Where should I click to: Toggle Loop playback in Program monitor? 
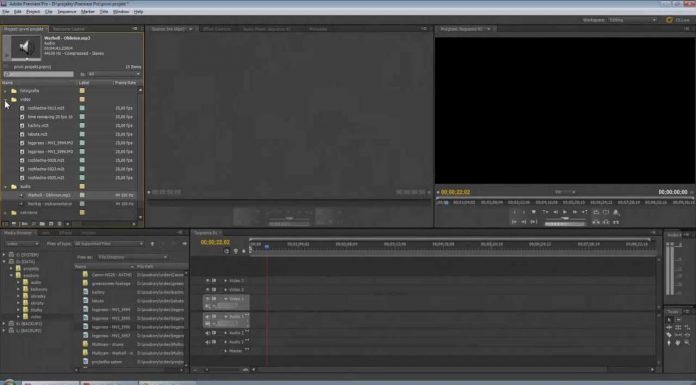[x=596, y=212]
